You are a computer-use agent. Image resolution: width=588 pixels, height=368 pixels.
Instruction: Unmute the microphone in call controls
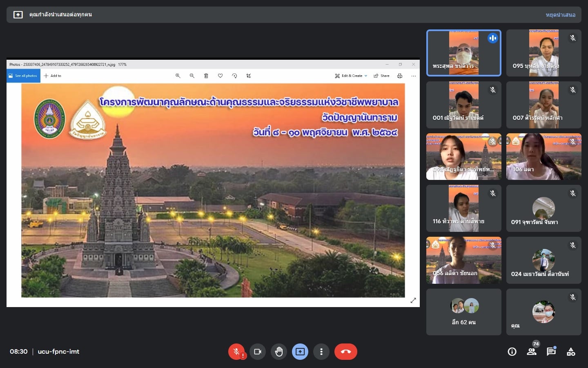tap(236, 352)
